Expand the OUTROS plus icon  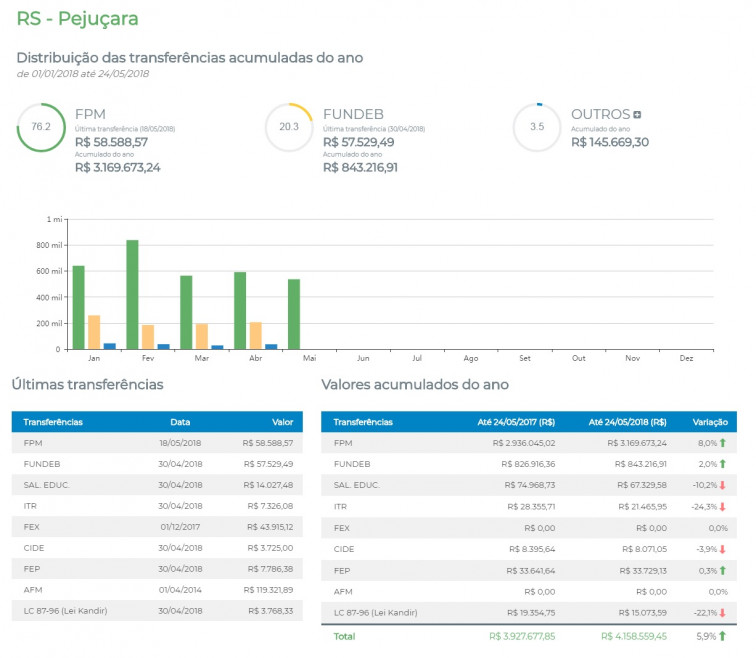click(x=638, y=115)
